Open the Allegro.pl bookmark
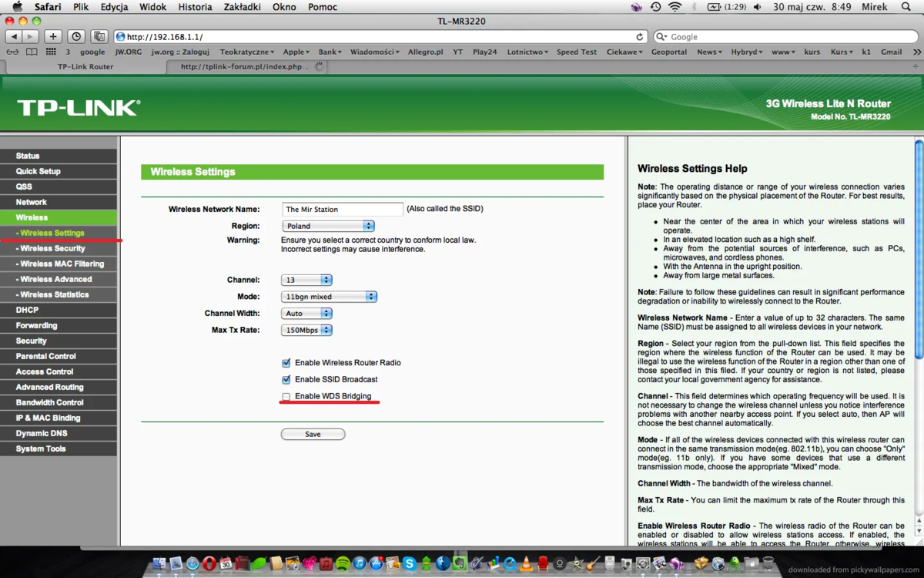 tap(426, 52)
